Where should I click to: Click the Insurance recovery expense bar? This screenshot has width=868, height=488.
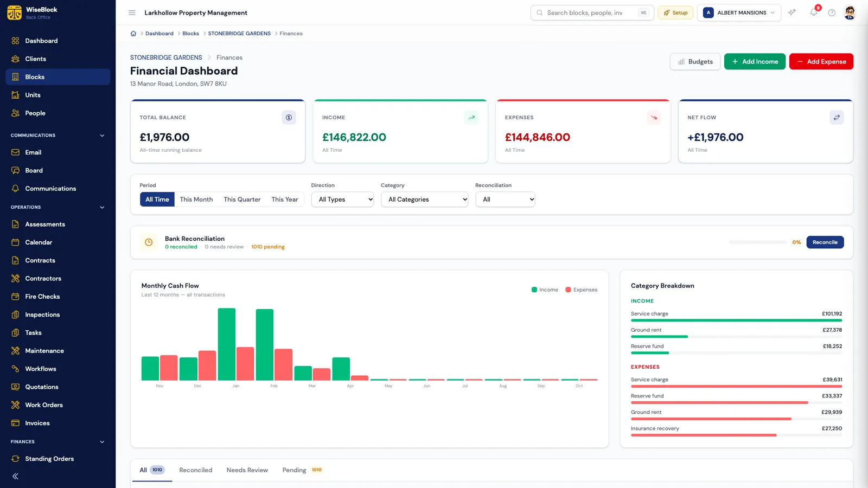[704, 435]
